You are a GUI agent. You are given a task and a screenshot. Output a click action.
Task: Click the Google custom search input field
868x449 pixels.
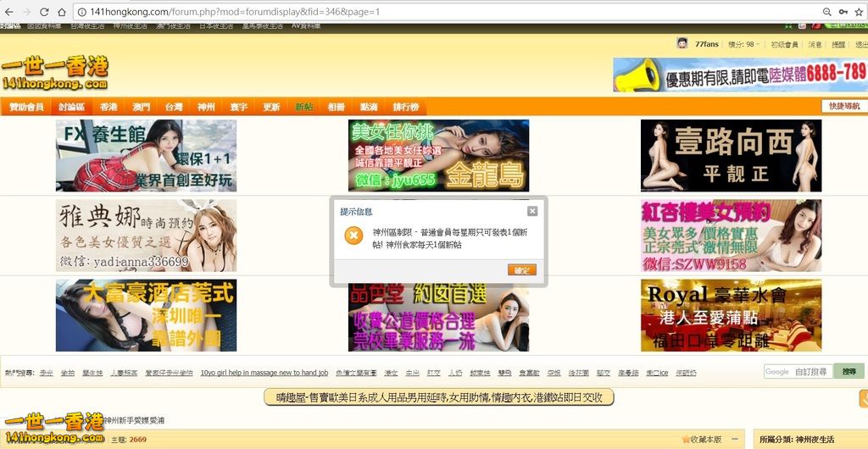(798, 372)
